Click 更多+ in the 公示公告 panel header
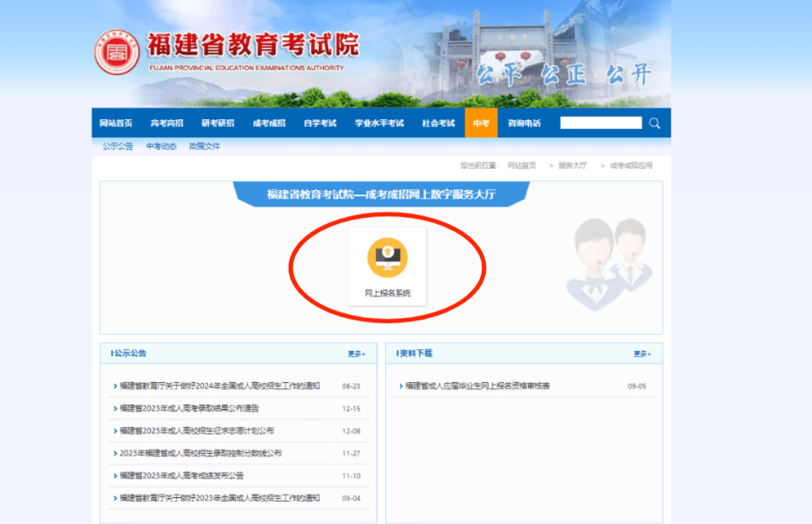 [x=356, y=354]
